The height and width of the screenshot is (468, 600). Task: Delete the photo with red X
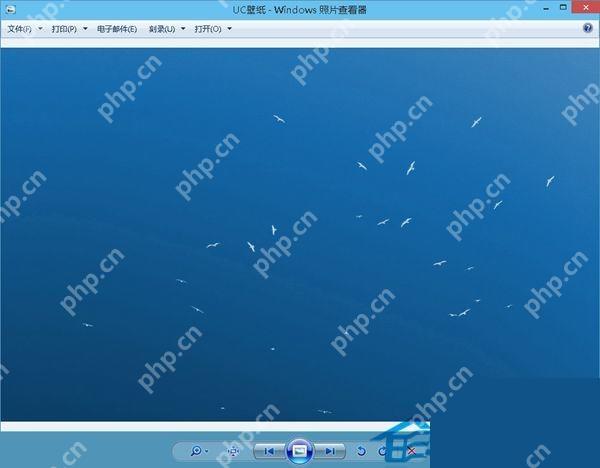[x=411, y=451]
